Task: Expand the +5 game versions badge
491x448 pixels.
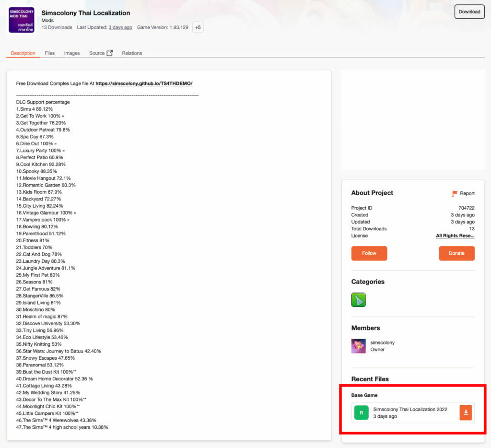Action: click(x=198, y=27)
